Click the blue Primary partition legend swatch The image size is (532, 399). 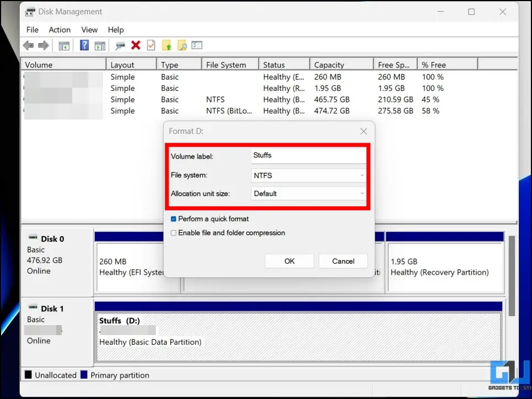[x=84, y=375]
